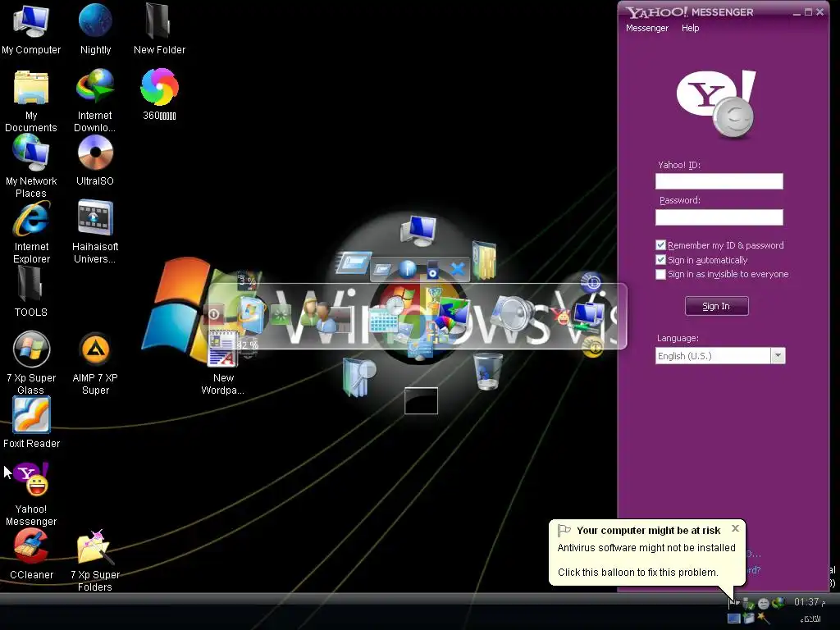Click the Yahoo Messenger smiley tray icon
Viewport: 840px width, 630px height.
[x=764, y=604]
